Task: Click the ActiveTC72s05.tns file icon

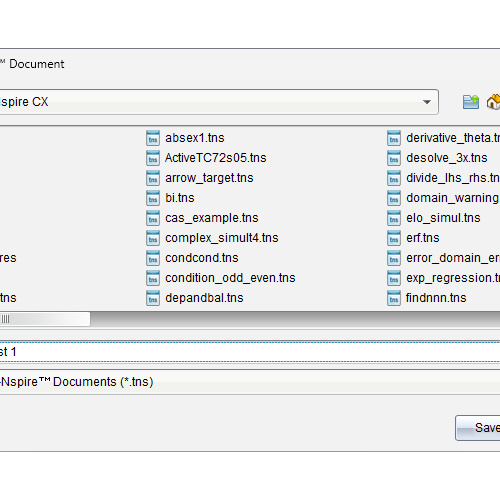Action: click(153, 158)
